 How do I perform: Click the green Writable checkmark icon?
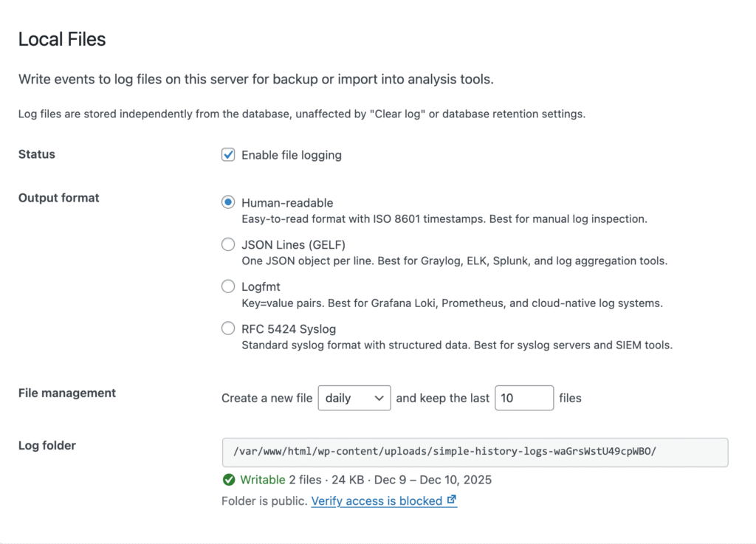229,480
